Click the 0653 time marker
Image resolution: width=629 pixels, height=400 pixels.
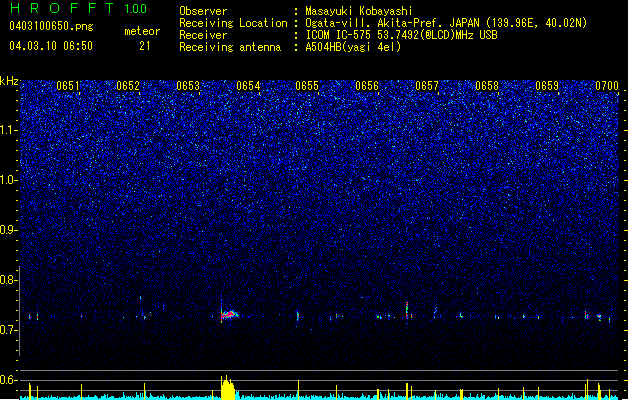point(188,86)
